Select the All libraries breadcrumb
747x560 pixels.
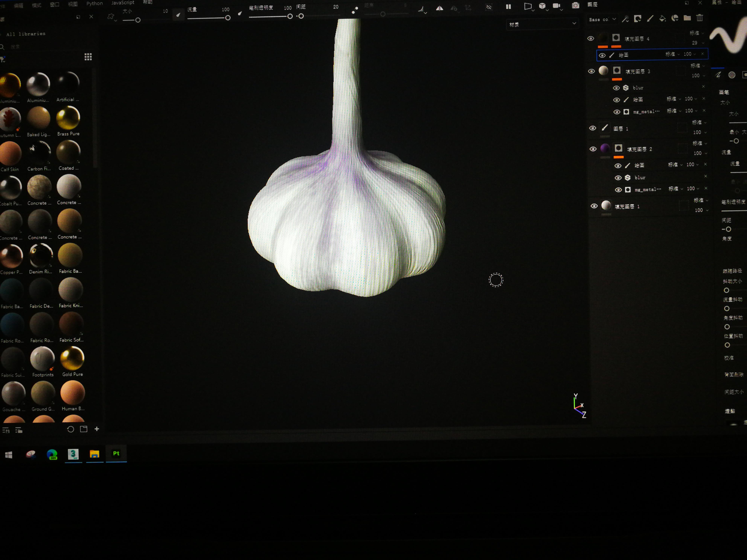point(26,34)
